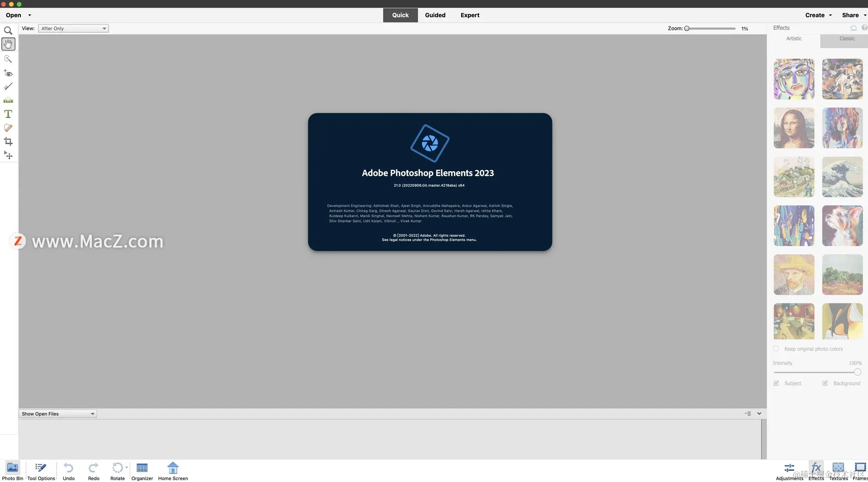The height and width of the screenshot is (482, 868).
Task: Switch to Guided mode tab
Action: [x=435, y=15]
